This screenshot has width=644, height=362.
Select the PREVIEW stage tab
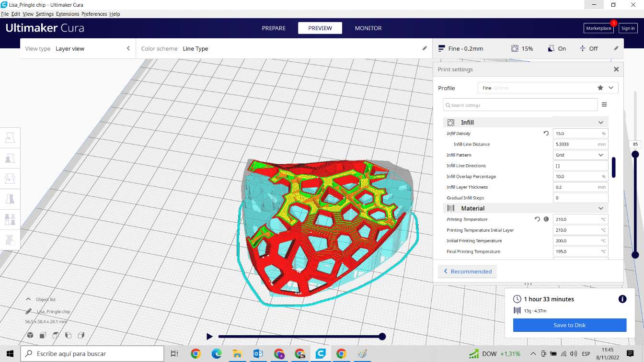click(x=320, y=28)
